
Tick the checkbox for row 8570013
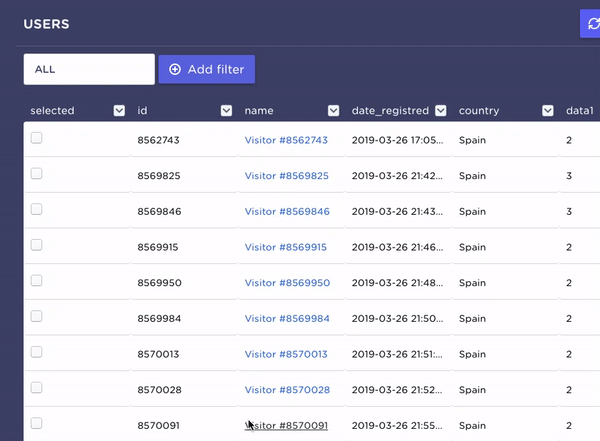36,352
